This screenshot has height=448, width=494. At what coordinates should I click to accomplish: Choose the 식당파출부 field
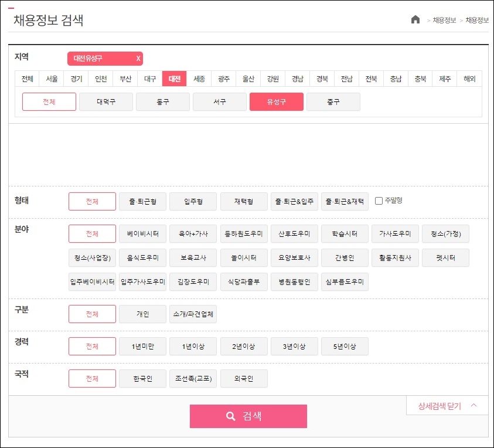click(x=244, y=282)
